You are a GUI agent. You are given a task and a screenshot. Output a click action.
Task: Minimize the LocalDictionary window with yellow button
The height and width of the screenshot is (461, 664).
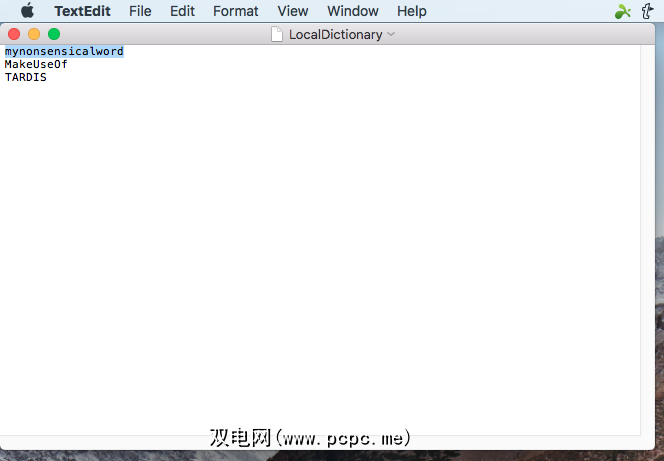coord(34,34)
